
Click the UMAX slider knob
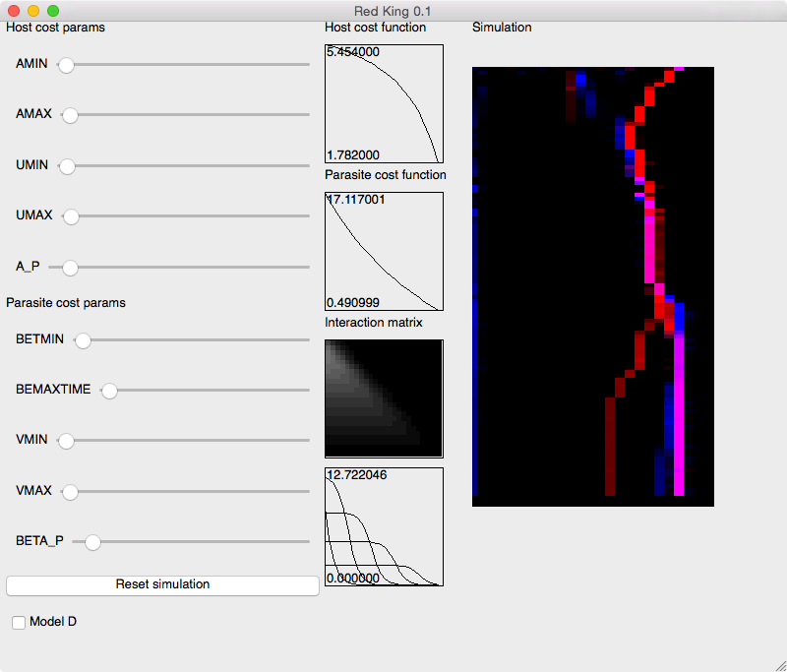tap(71, 216)
